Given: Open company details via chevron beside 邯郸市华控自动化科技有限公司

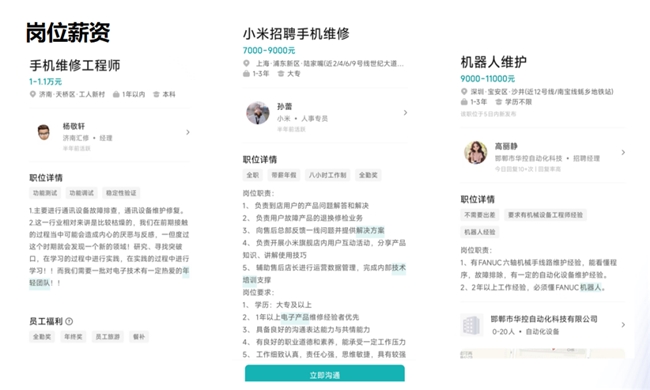Looking at the screenshot, I should pos(623,325).
